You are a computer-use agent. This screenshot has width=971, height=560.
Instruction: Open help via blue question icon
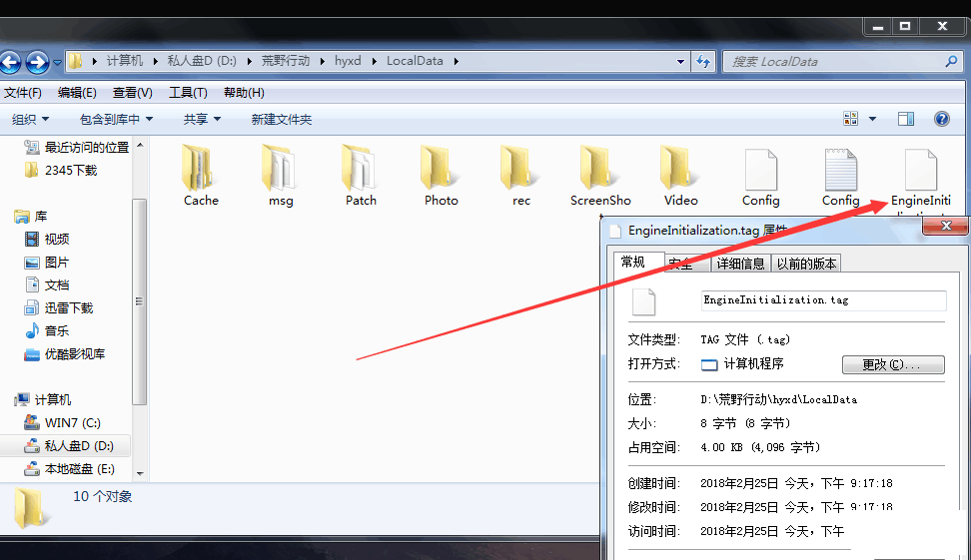coord(942,119)
